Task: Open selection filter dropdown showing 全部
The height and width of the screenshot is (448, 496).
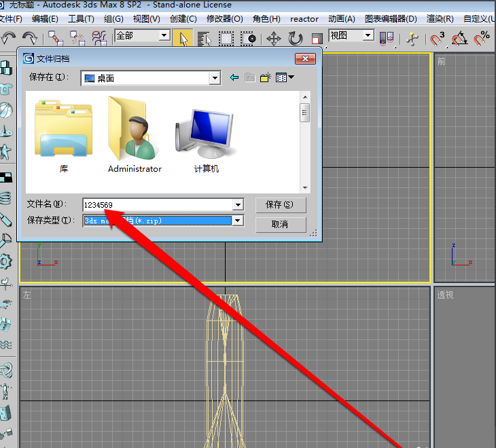Action: point(164,35)
